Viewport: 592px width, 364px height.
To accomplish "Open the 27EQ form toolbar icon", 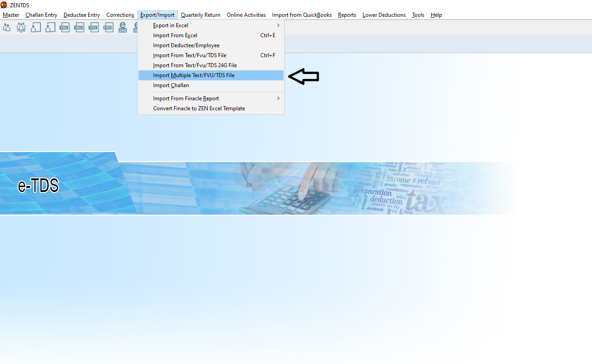I will 108,27.
